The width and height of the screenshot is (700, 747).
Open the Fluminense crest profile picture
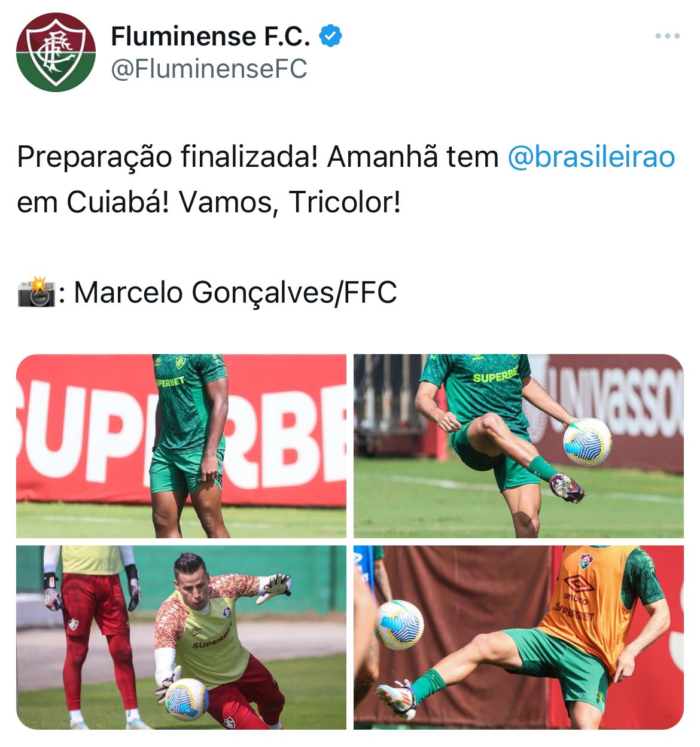[x=56, y=52]
